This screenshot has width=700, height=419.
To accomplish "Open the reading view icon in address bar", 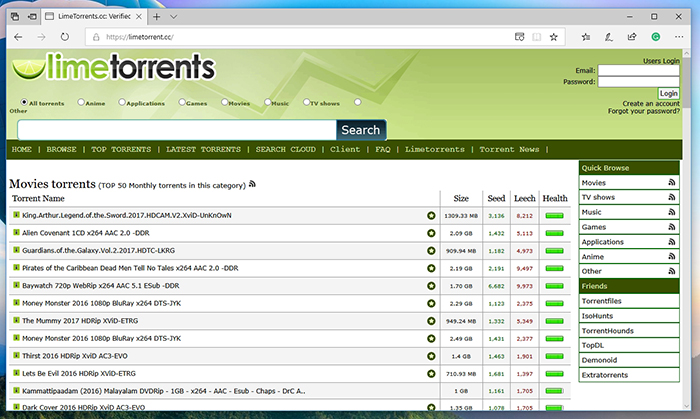I will (537, 37).
